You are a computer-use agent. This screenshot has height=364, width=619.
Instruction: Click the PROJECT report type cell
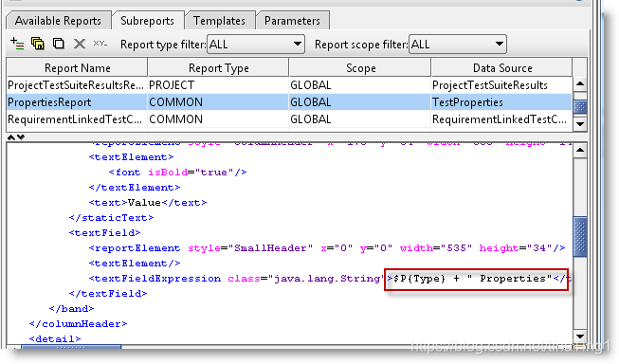point(218,85)
